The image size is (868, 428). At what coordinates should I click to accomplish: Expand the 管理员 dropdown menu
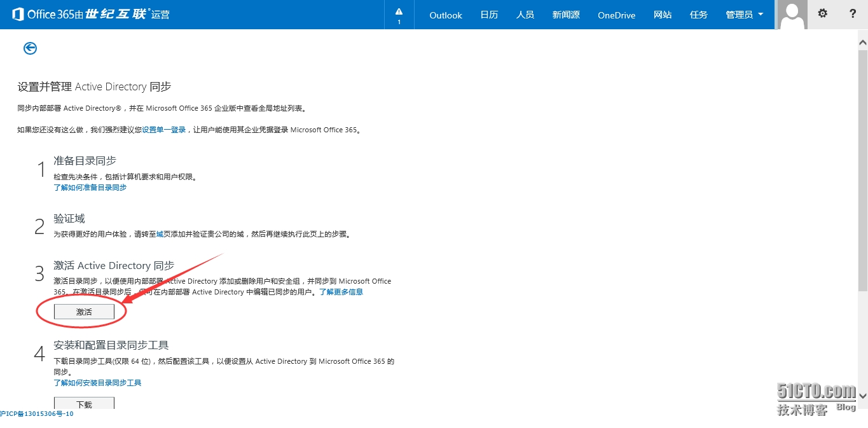744,15
